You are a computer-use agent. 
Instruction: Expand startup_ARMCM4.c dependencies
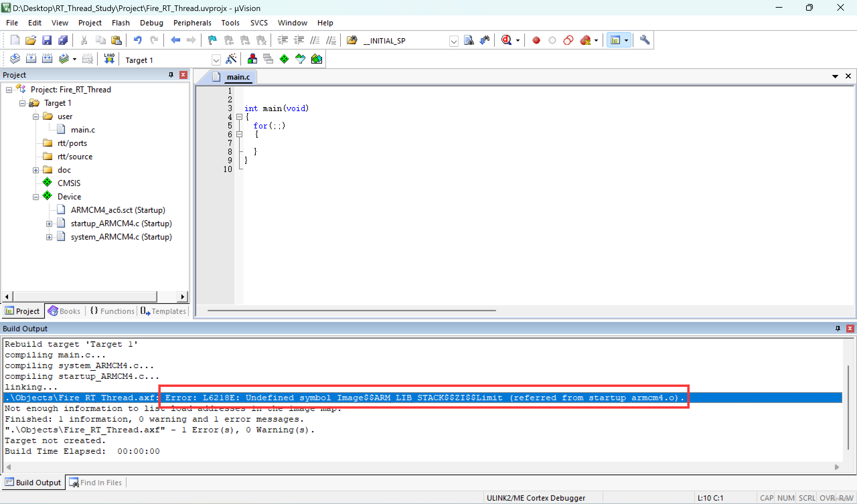point(49,224)
